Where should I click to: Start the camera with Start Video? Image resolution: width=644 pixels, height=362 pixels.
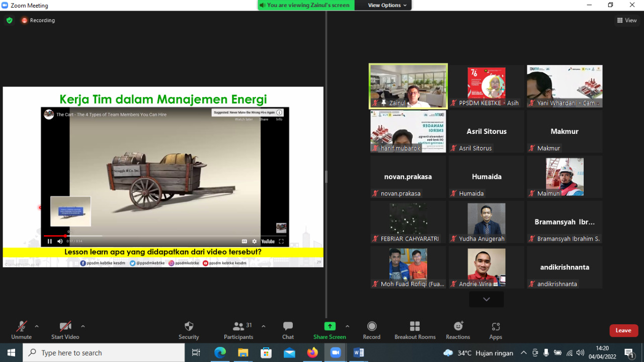tap(65, 330)
